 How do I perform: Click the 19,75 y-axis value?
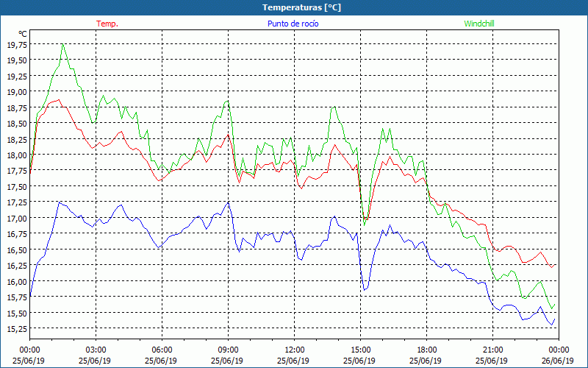[x=17, y=44]
